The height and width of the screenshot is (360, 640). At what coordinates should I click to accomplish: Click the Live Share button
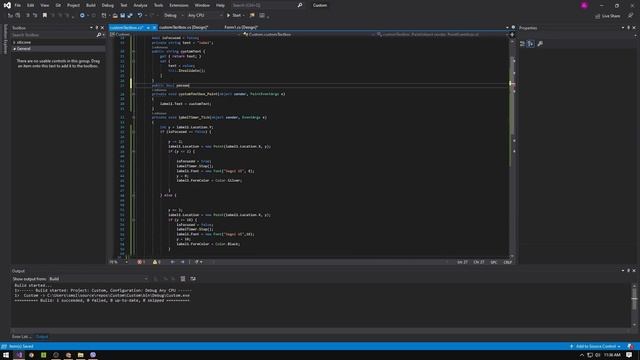(607, 16)
